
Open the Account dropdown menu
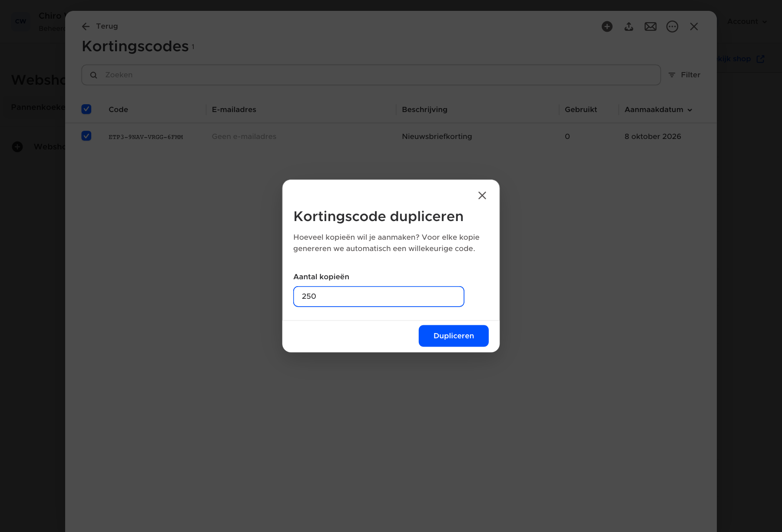click(747, 21)
